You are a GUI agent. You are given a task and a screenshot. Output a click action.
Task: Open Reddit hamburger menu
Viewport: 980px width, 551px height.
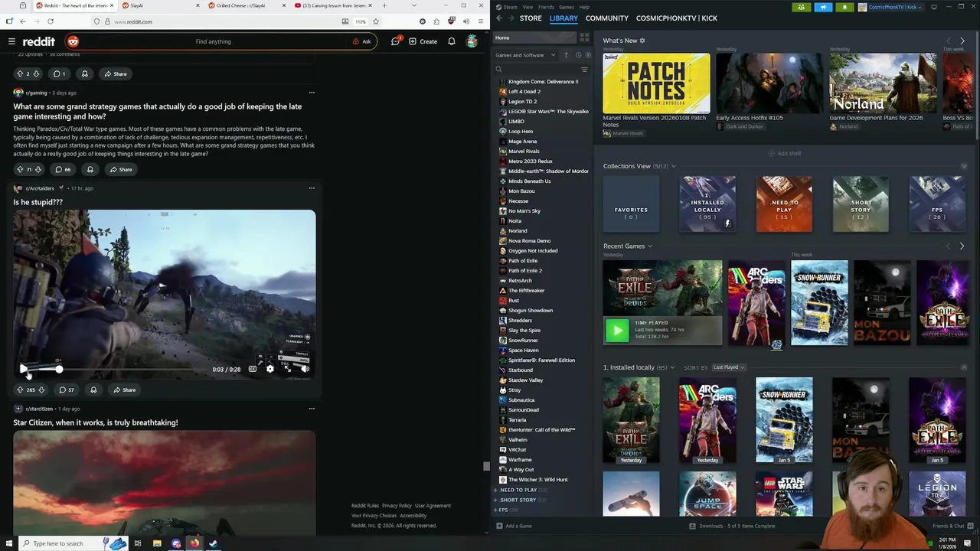point(11,41)
